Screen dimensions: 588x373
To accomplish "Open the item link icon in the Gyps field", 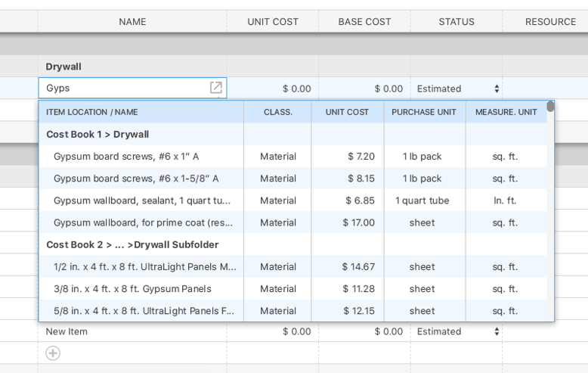I will point(216,88).
